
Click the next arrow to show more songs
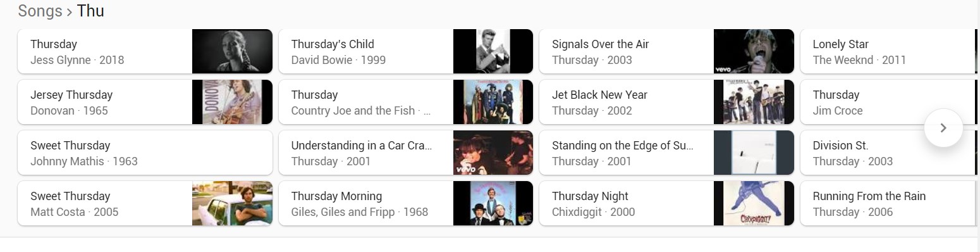pyautogui.click(x=943, y=128)
